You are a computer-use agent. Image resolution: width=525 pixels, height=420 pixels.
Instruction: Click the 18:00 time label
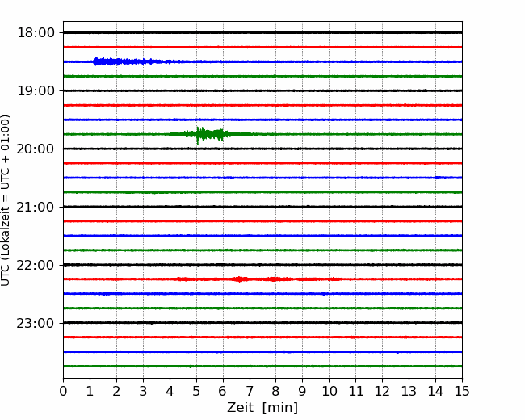(x=36, y=33)
